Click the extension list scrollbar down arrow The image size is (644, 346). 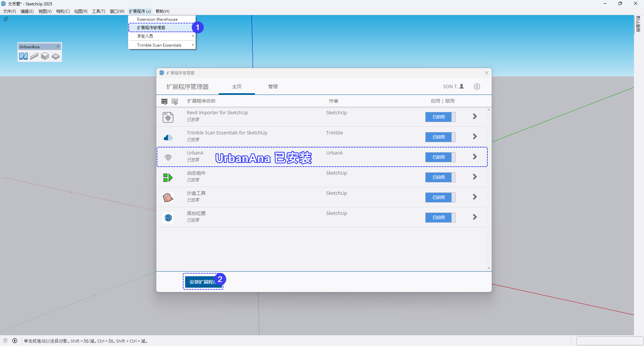[489, 268]
